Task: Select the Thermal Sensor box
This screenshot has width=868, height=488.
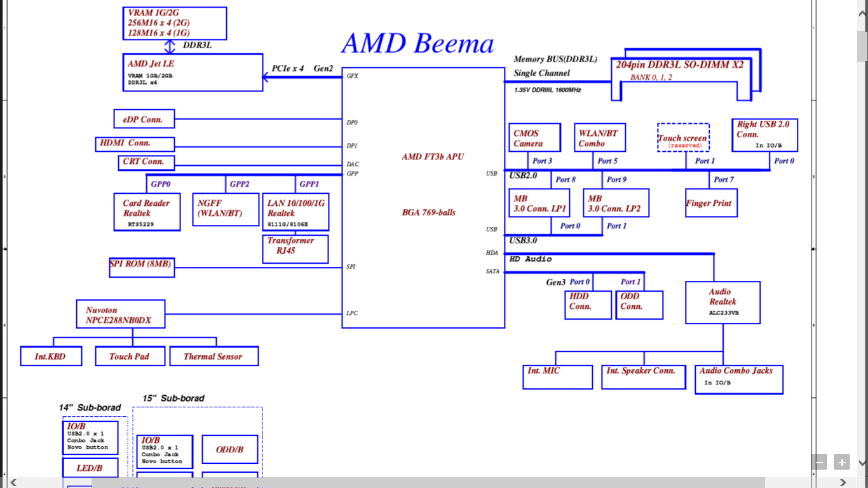Action: 214,356
